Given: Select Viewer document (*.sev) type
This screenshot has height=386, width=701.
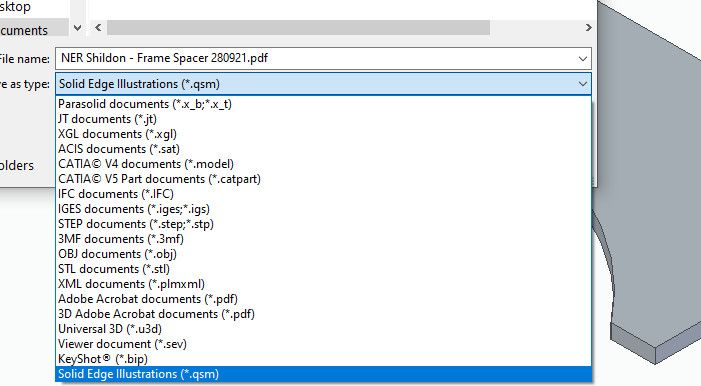Looking at the screenshot, I should coord(323,344).
